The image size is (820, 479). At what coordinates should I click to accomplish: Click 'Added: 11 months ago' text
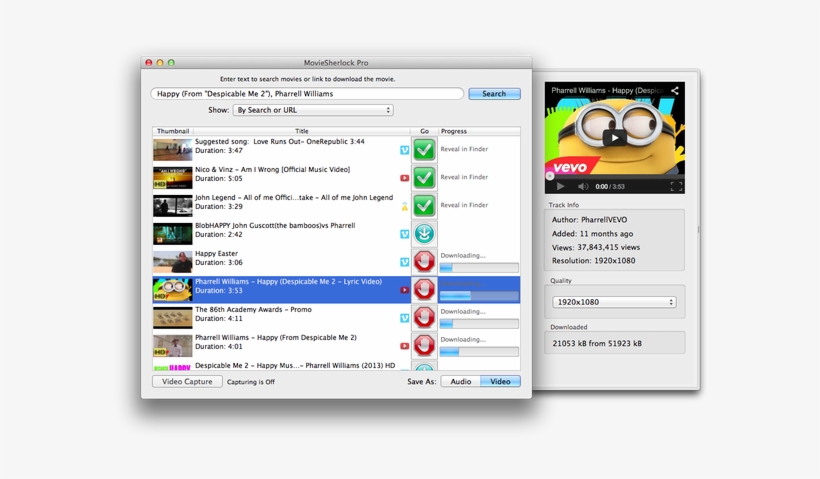click(x=593, y=234)
